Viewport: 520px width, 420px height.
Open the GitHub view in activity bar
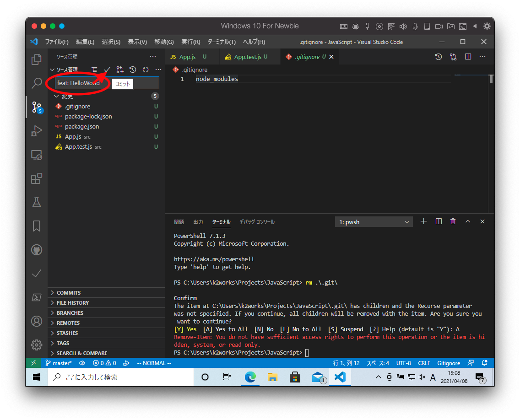(x=37, y=250)
